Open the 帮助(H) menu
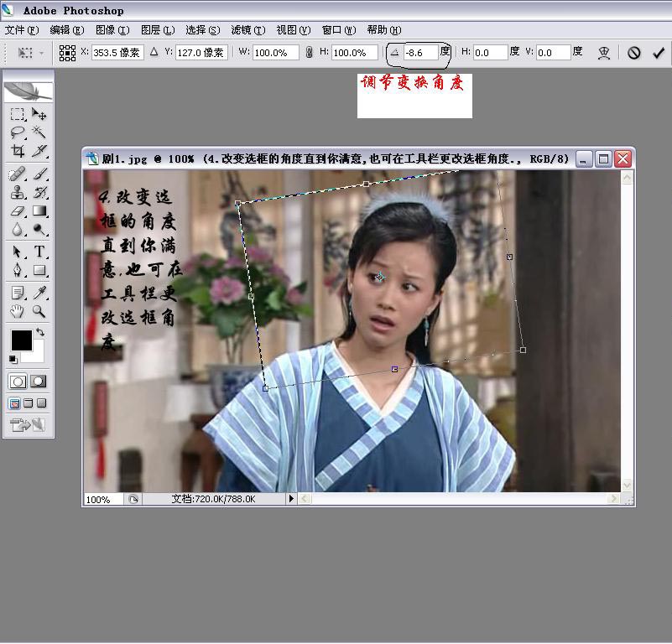Viewport: 672px width, 644px height. pos(384,30)
